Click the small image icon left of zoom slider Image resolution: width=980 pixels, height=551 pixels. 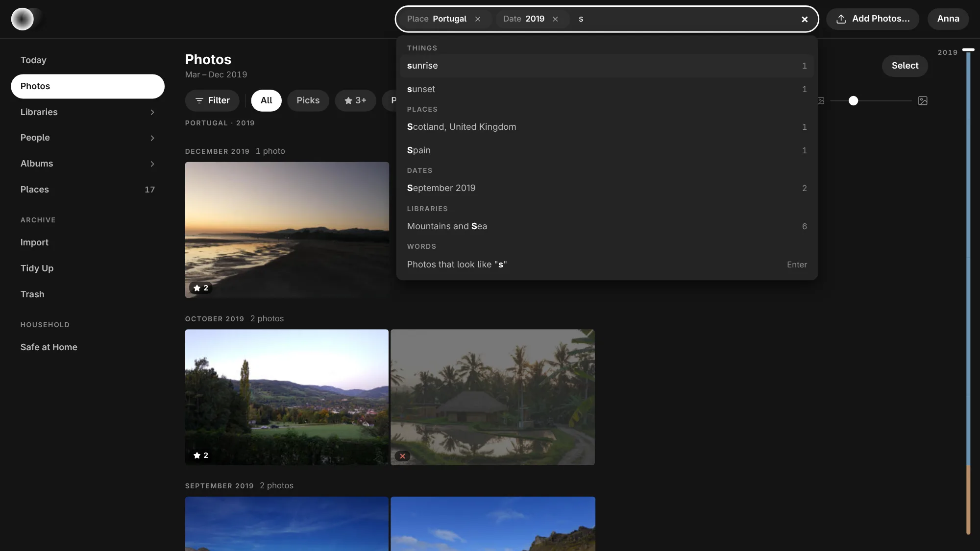coord(821,101)
